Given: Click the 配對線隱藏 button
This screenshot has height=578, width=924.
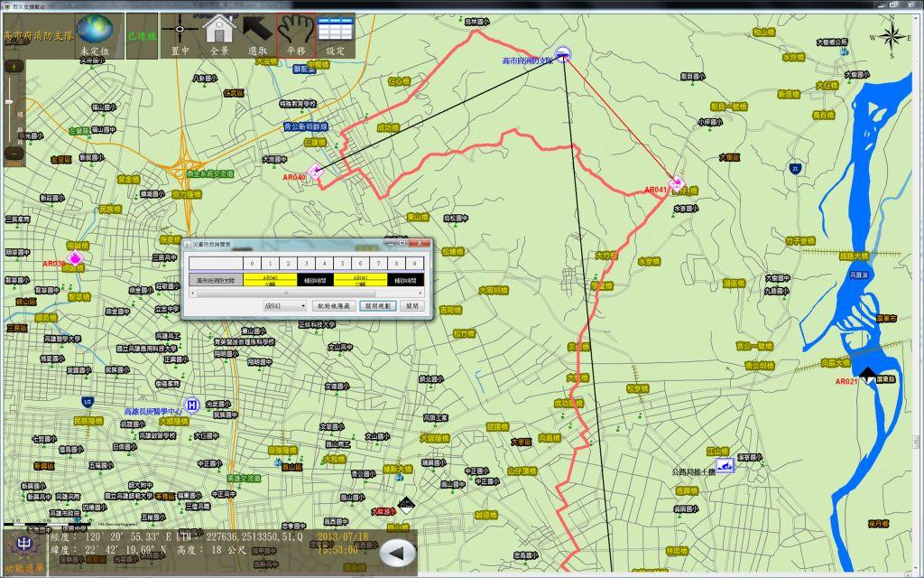Looking at the screenshot, I should pos(334,305).
